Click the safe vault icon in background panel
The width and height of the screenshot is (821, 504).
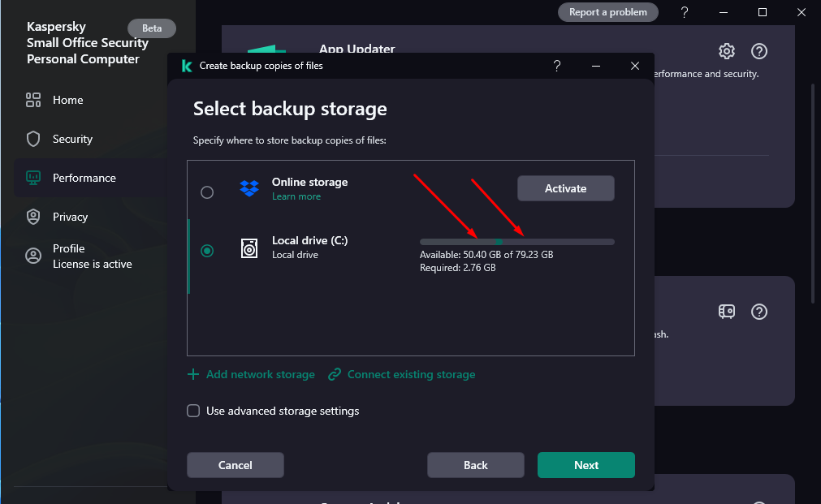(726, 312)
